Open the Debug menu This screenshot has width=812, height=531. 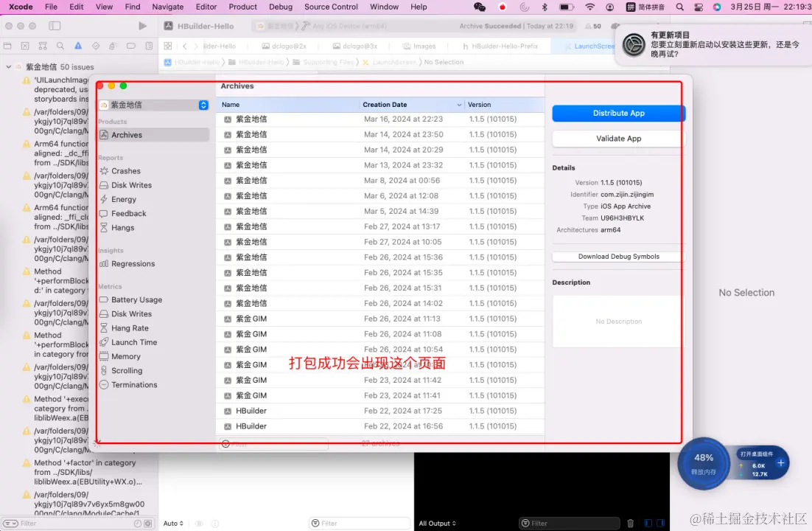(281, 7)
